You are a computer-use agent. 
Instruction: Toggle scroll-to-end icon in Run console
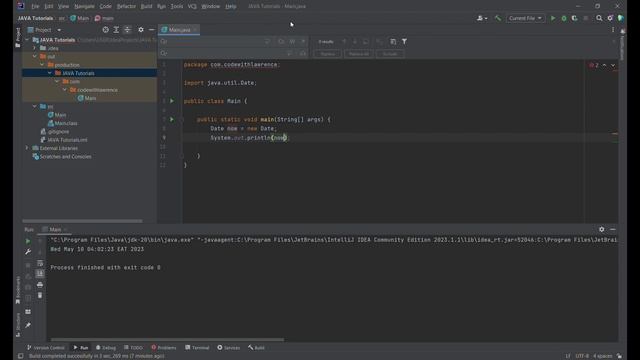pyautogui.click(x=40, y=273)
